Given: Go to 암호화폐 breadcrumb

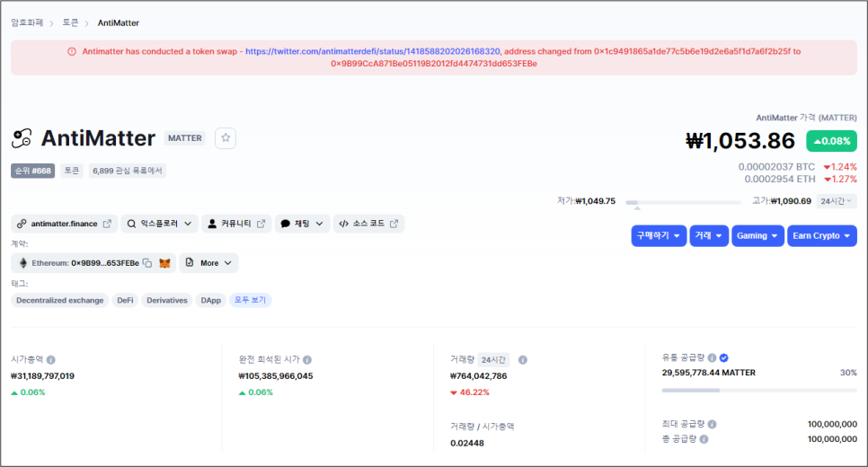Looking at the screenshot, I should pyautogui.click(x=27, y=22).
